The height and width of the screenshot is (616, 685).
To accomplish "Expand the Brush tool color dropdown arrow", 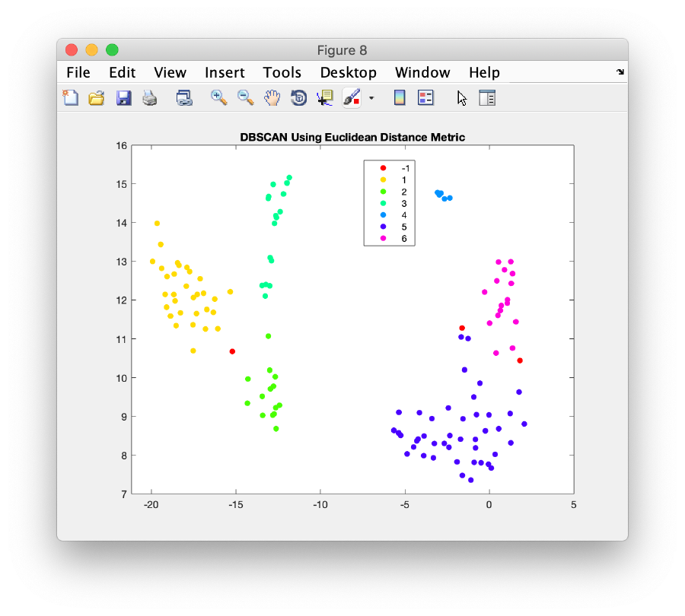I will coord(371,98).
